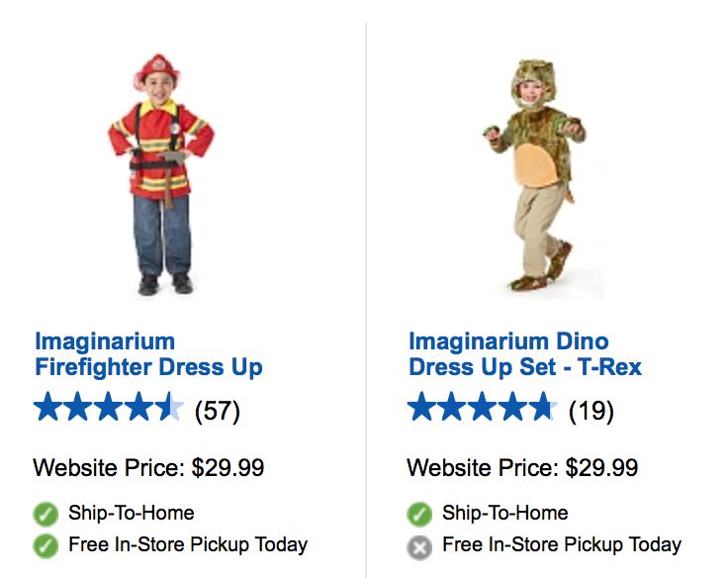Click gray X icon for Dino In-Store Pickup

[x=419, y=545]
